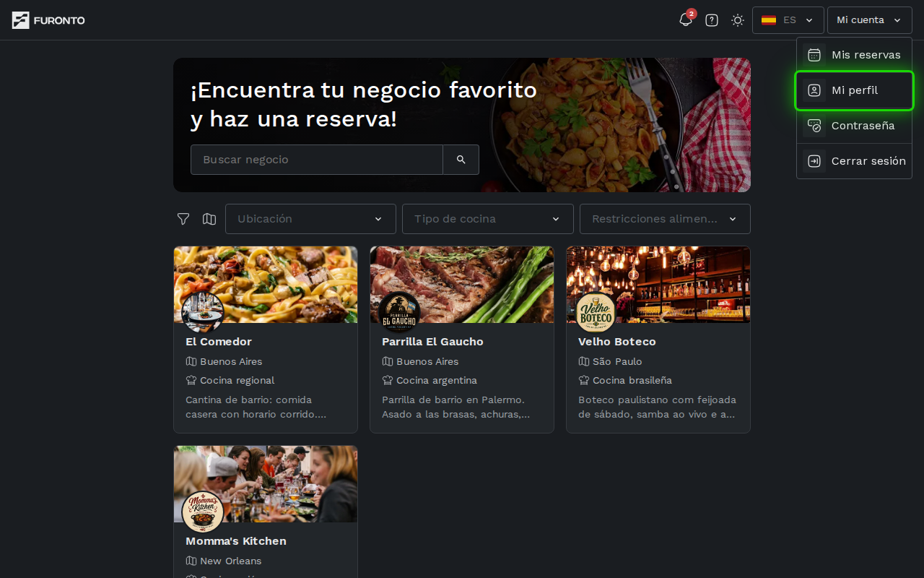The width and height of the screenshot is (924, 578).
Task: Open the El Comedor title link
Action: (x=219, y=342)
